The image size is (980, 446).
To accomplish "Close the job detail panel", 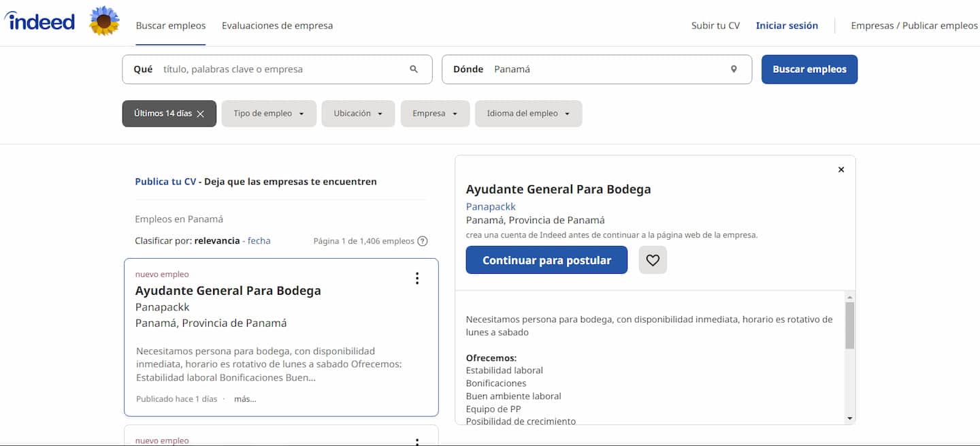I will 841,170.
